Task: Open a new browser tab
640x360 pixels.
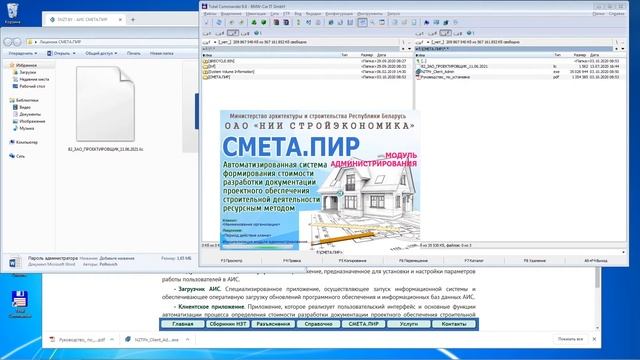Action: [x=133, y=20]
